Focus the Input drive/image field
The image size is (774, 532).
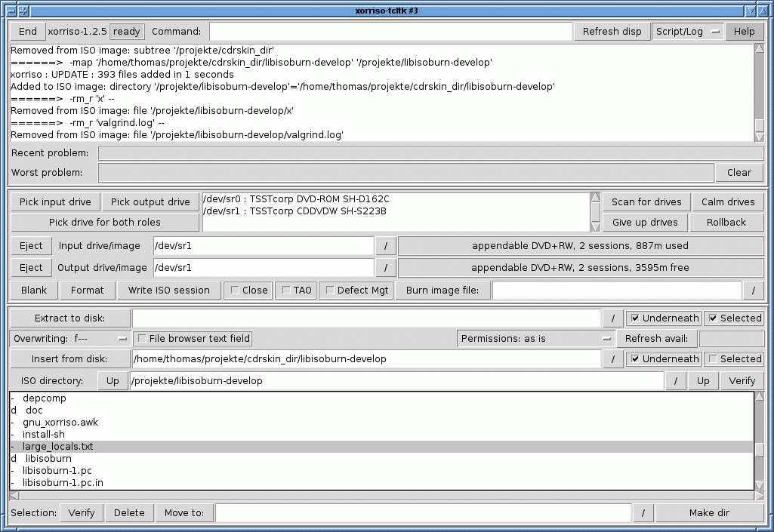pos(264,246)
